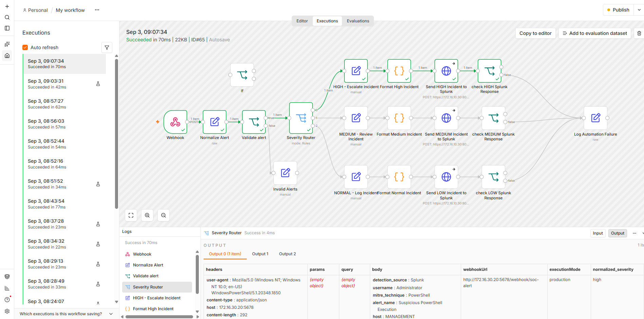Screen dimensions: 644x319
Task: Expand 'Which executions is this workflow saving?'
Action: (x=67, y=314)
